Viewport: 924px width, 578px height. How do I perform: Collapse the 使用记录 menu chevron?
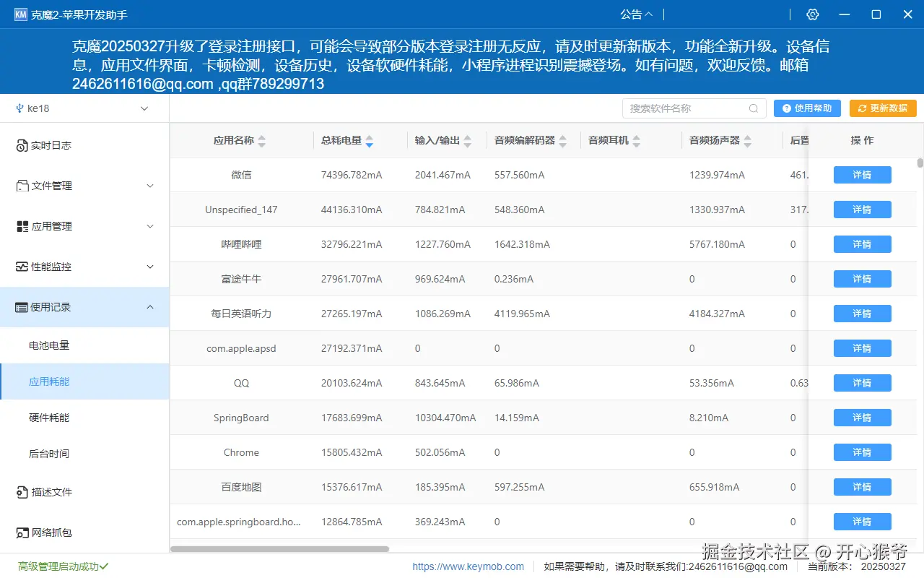(x=150, y=307)
